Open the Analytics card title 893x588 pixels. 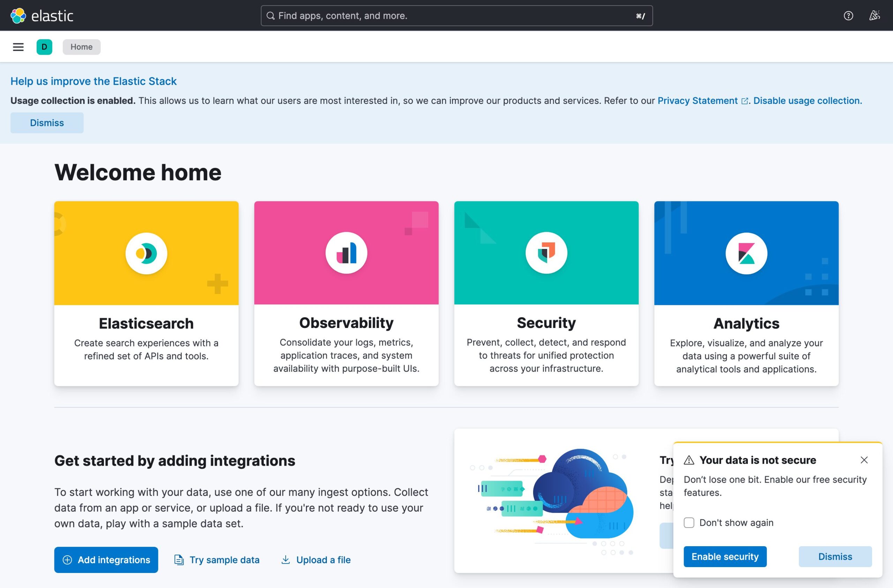pos(746,323)
